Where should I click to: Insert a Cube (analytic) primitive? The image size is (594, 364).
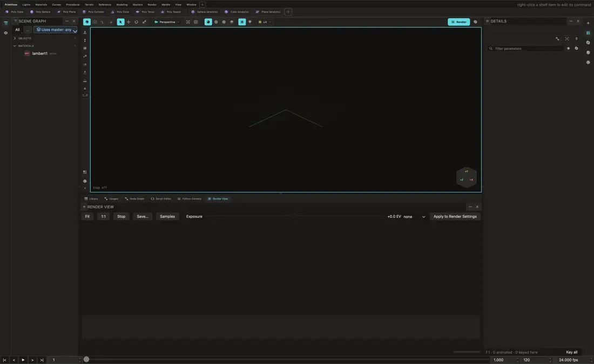point(237,12)
